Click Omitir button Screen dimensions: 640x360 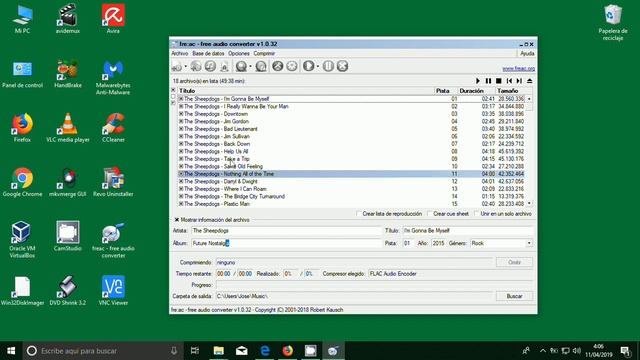[514, 262]
